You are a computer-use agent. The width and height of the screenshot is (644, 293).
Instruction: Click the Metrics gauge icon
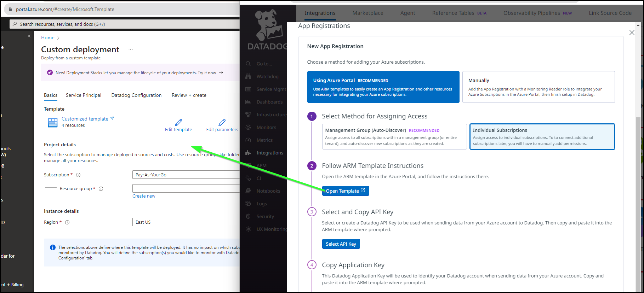coord(248,140)
